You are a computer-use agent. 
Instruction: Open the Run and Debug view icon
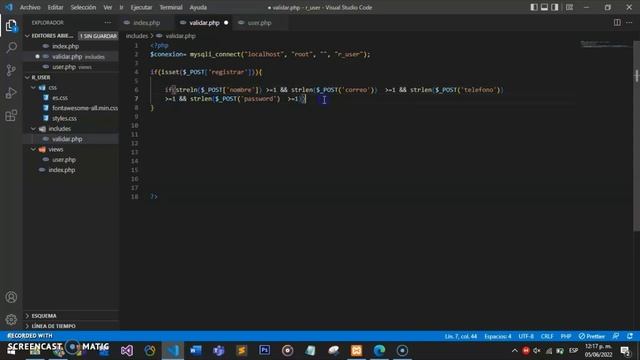click(11, 93)
